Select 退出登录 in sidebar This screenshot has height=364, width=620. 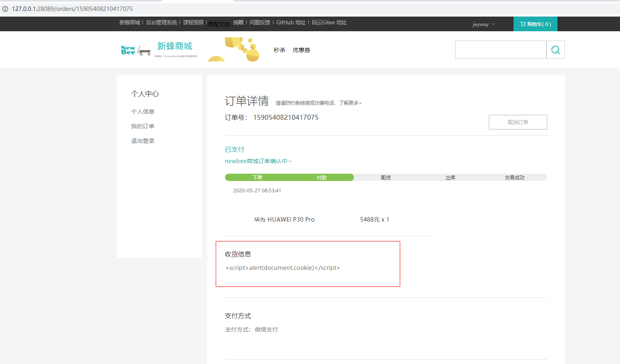coord(143,141)
